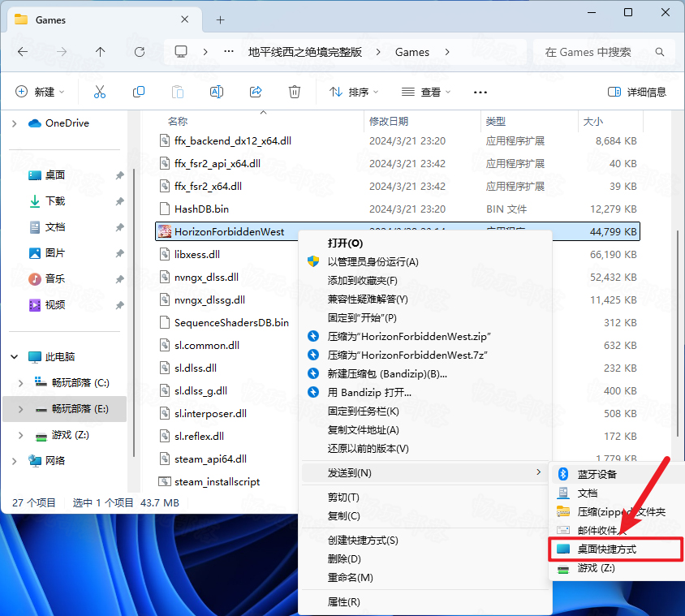Unpin Desktop from quick access
Viewport: 685px width, 616px height.
pyautogui.click(x=119, y=175)
